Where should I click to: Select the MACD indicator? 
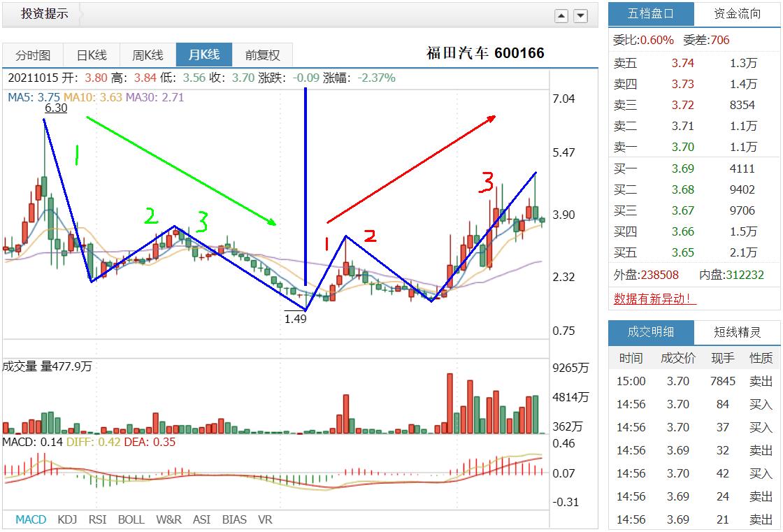(31, 519)
